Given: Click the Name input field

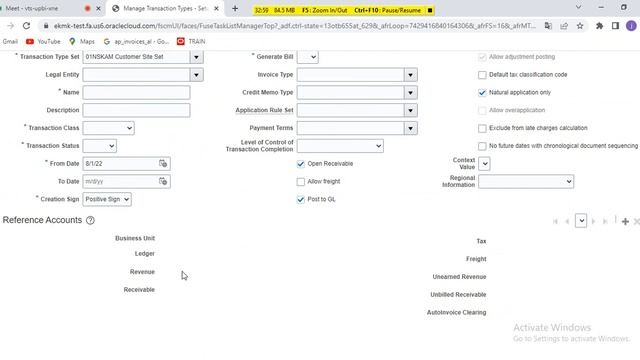Looking at the screenshot, I should click(136, 93).
